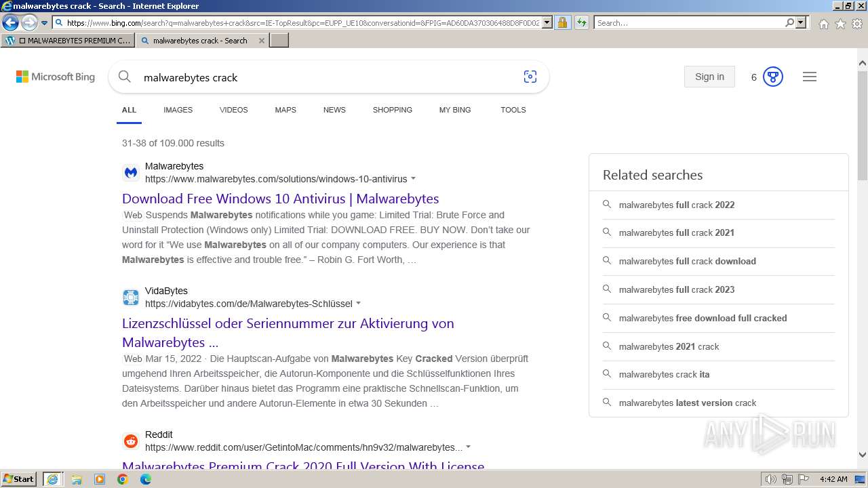Open the MAPS tab
This screenshot has height=488, width=868.
(285, 110)
